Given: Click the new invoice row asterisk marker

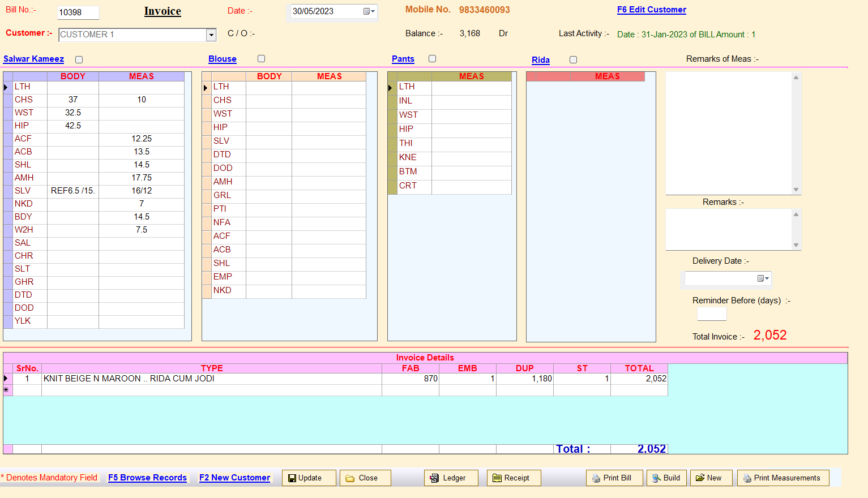Looking at the screenshot, I should 7,390.
